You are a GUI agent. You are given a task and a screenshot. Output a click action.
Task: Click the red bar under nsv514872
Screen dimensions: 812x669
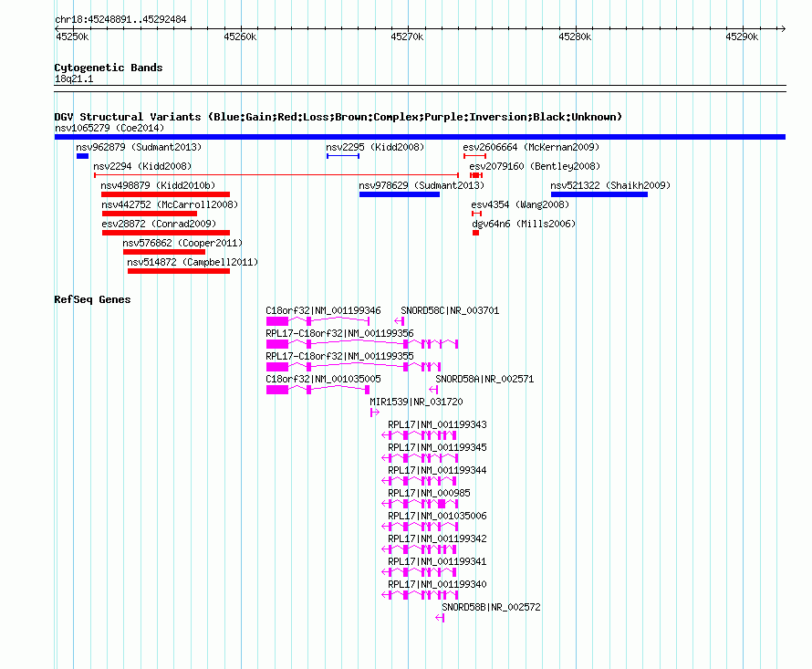179,271
